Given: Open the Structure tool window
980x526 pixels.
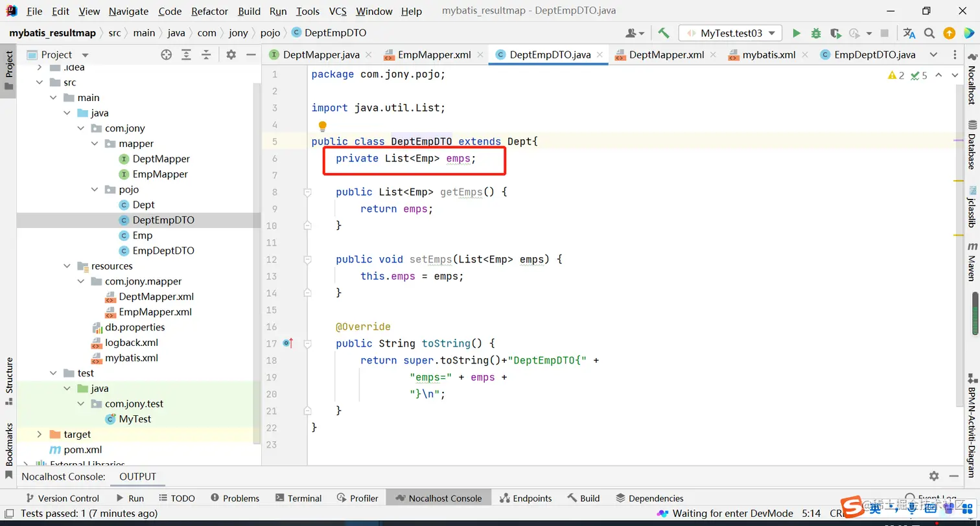Looking at the screenshot, I should click(9, 381).
